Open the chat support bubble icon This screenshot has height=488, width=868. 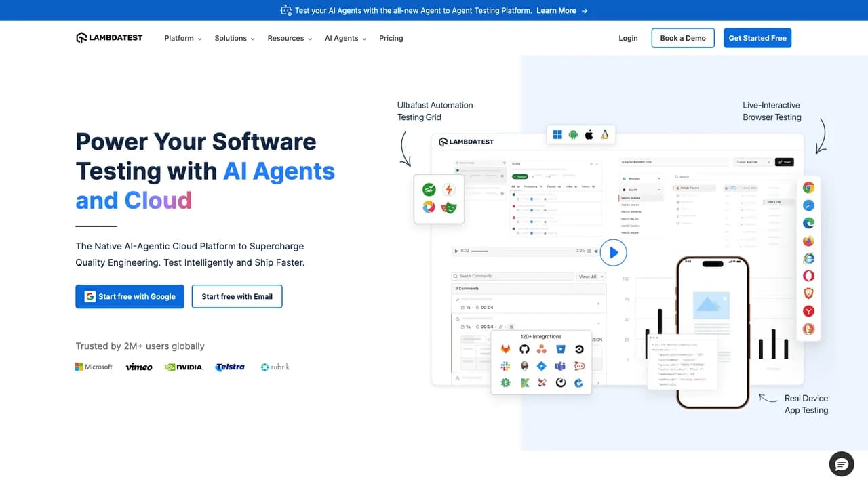coord(842,464)
